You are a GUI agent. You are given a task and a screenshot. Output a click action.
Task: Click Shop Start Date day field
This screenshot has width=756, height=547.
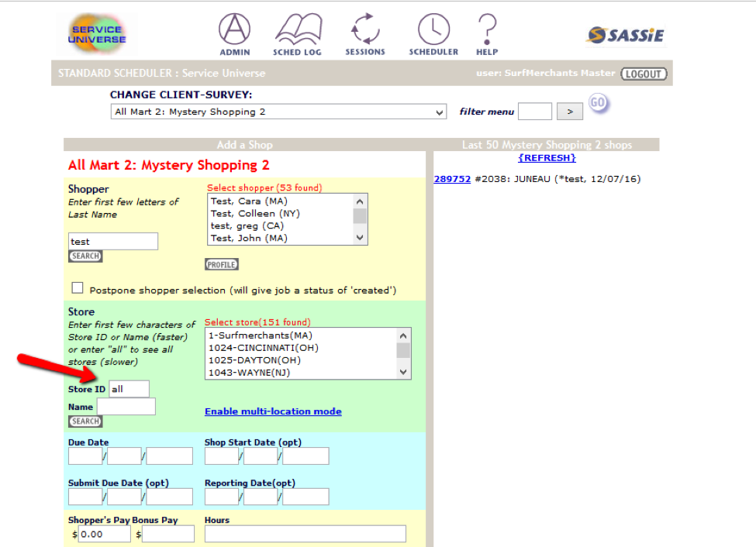(x=261, y=456)
